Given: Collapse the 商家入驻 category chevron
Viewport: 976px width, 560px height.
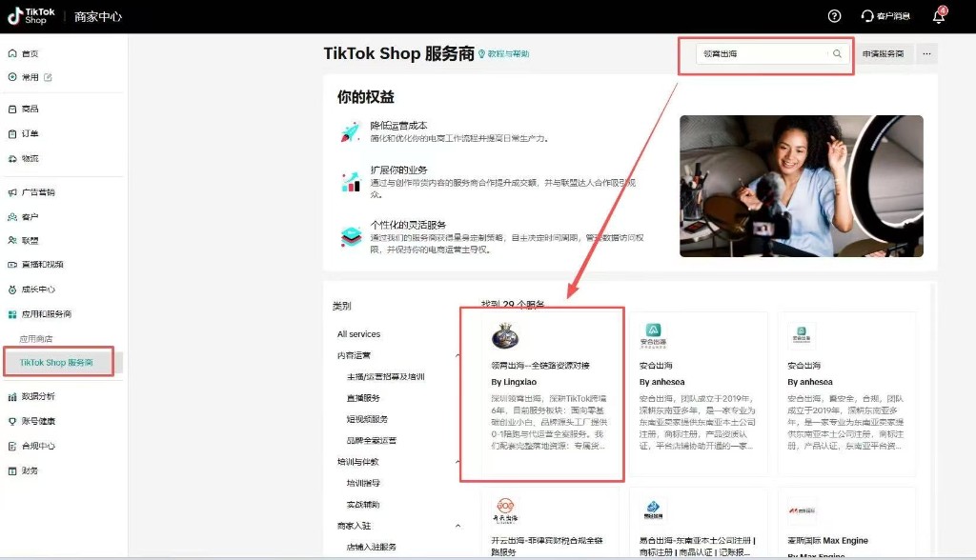Looking at the screenshot, I should tap(458, 526).
